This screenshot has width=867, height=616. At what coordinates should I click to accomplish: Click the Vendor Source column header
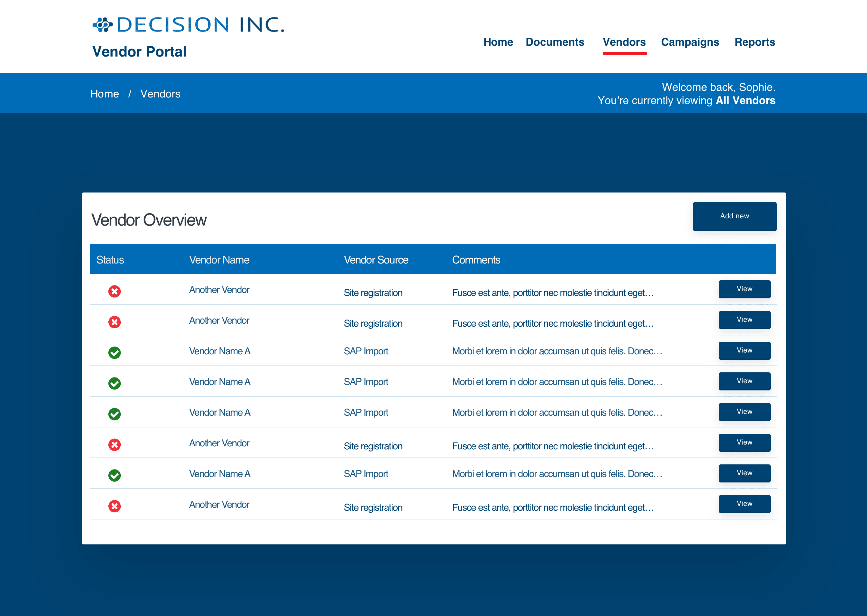[x=376, y=260]
